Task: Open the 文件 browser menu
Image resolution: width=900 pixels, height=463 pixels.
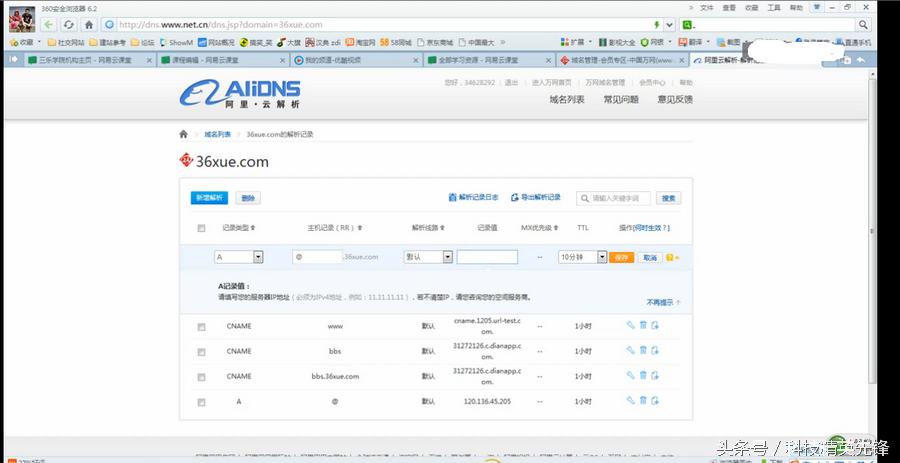Action: click(x=707, y=8)
